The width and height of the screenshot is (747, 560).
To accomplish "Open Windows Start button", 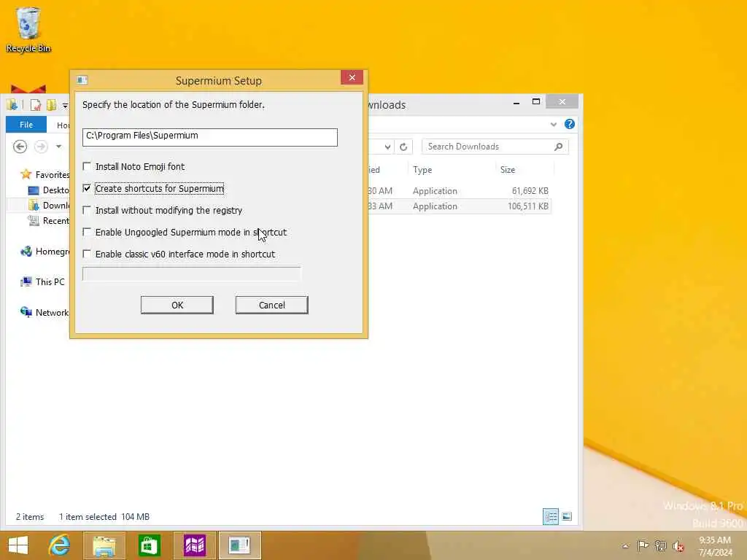I will tap(18, 545).
